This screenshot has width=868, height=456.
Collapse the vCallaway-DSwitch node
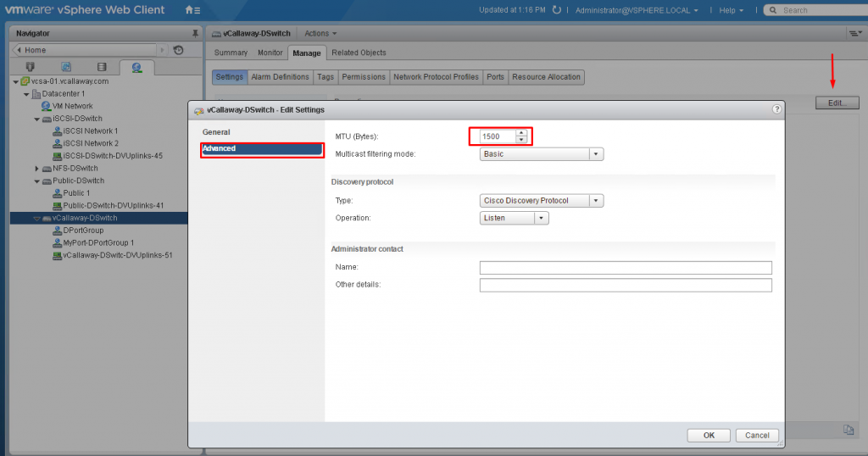[x=36, y=218]
